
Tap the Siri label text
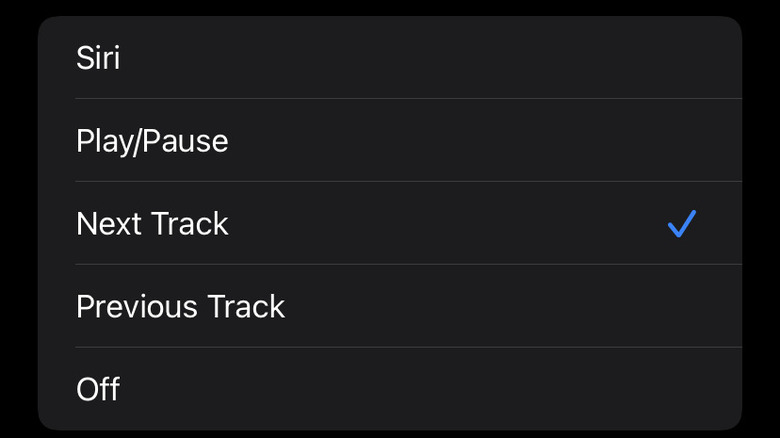click(x=98, y=58)
